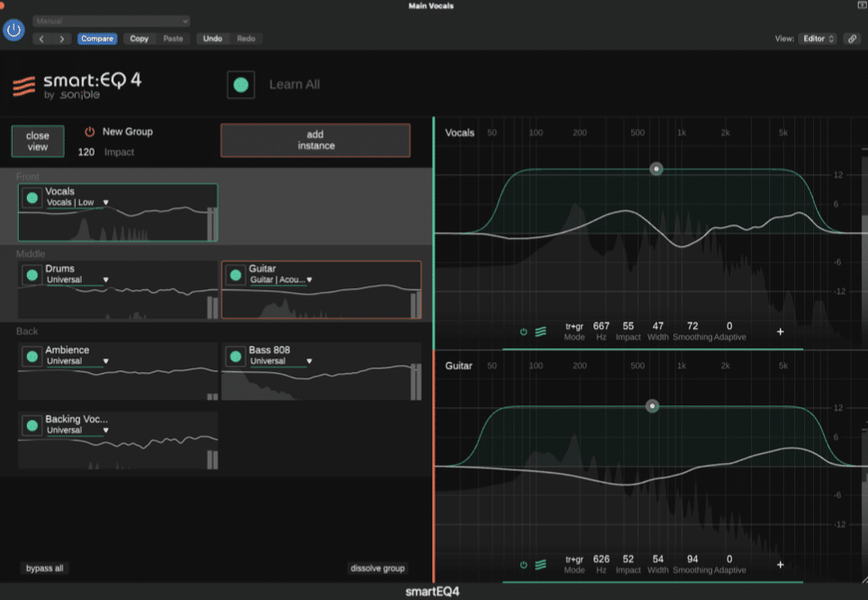The width and height of the screenshot is (868, 600).
Task: Go to the next preset arrow
Action: tap(62, 39)
